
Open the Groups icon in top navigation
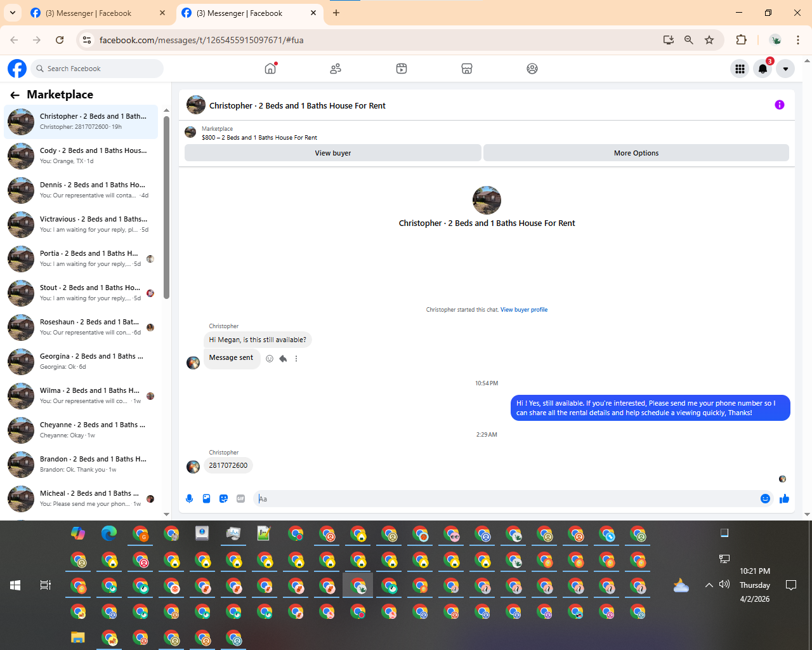coord(532,69)
